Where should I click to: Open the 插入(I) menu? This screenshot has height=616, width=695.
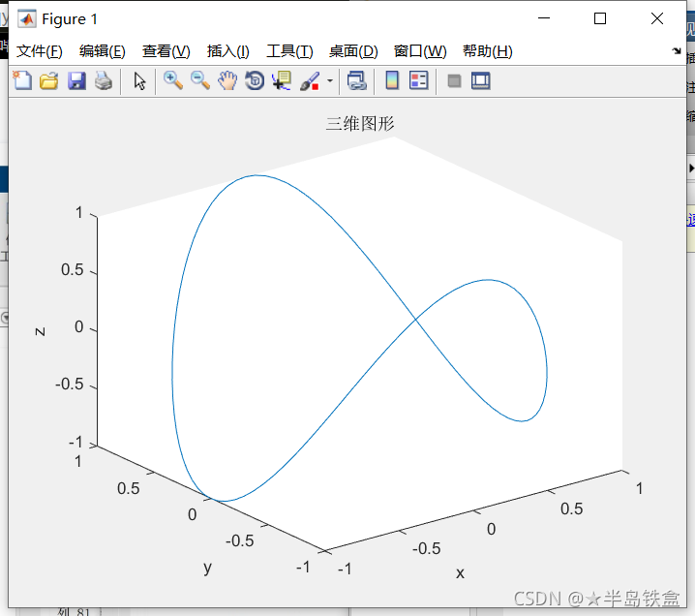(228, 51)
